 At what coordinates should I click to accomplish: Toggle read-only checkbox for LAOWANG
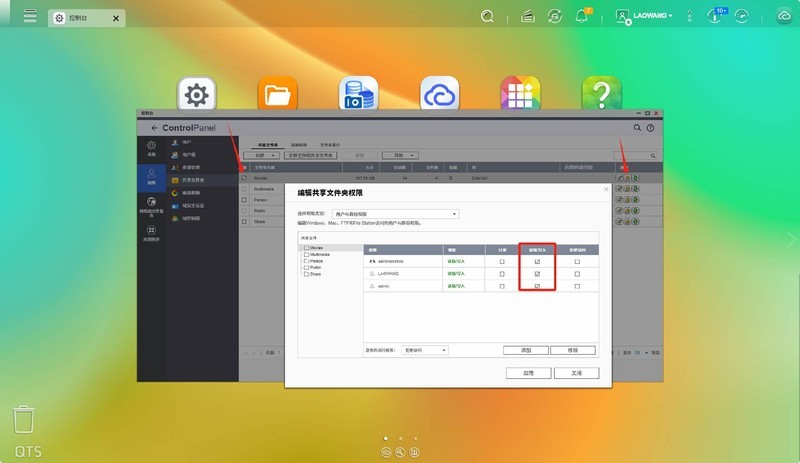coord(502,274)
